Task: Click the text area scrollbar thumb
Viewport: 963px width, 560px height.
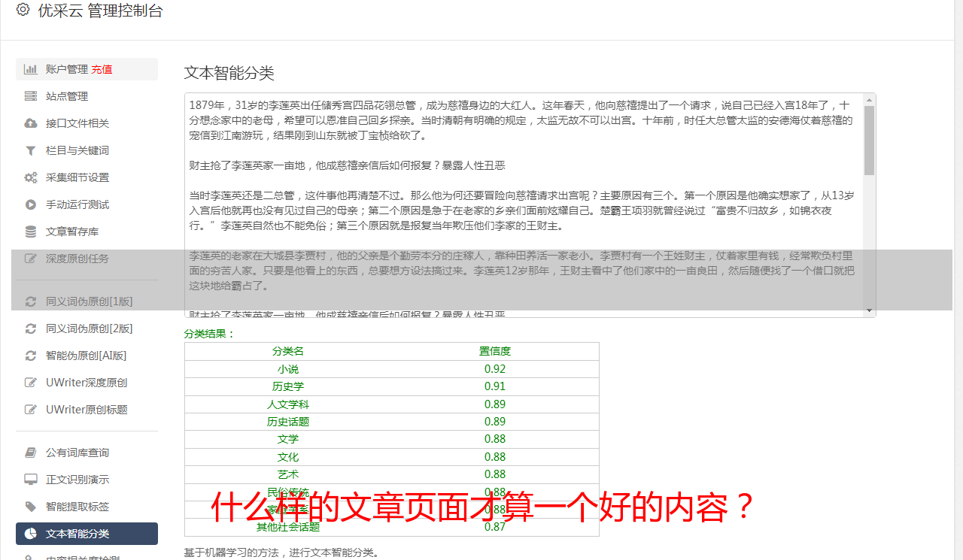Action: (x=869, y=141)
